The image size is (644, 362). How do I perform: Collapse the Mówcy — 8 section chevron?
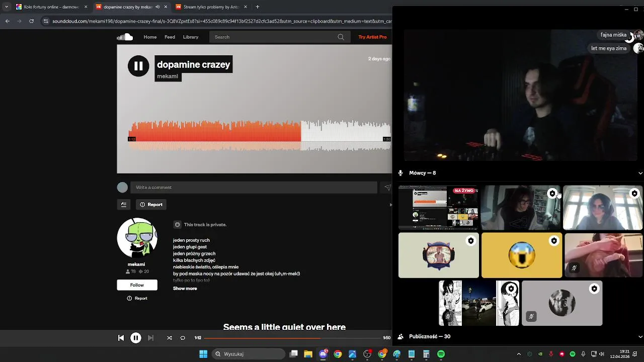coord(640,173)
